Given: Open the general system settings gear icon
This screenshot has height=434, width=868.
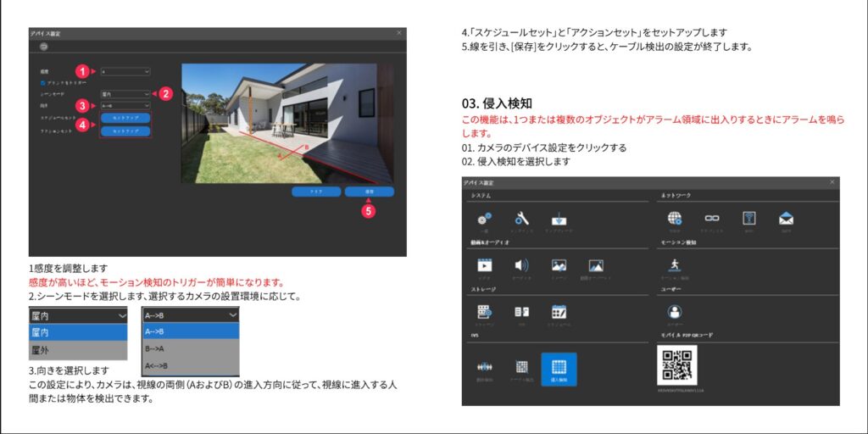Looking at the screenshot, I should (x=484, y=220).
